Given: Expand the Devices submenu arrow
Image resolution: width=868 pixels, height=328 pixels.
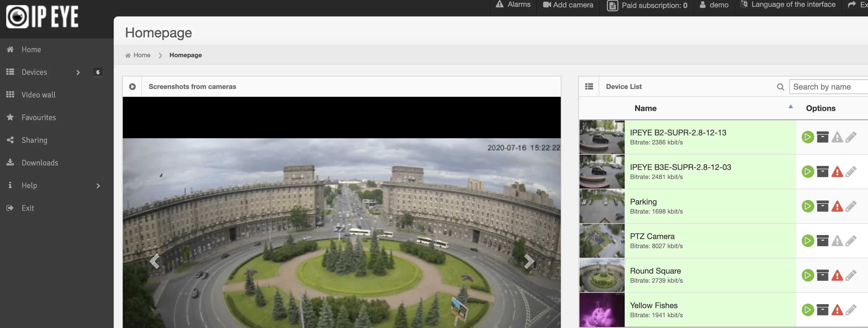Looking at the screenshot, I should tap(78, 73).
